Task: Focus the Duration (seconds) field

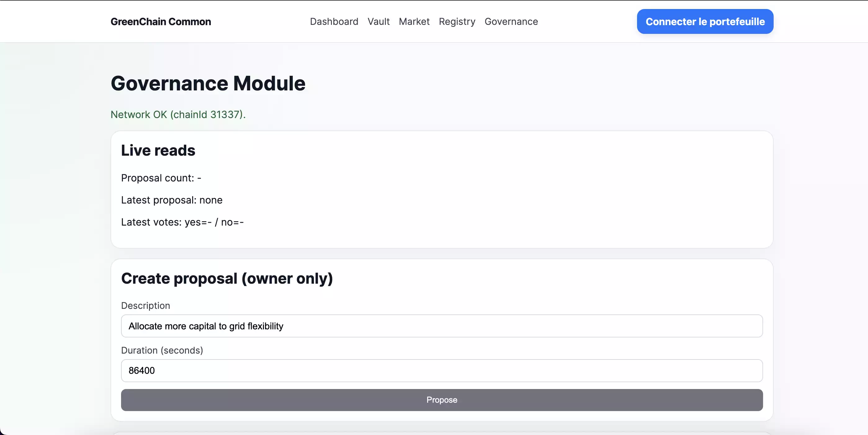Action: 441,371
